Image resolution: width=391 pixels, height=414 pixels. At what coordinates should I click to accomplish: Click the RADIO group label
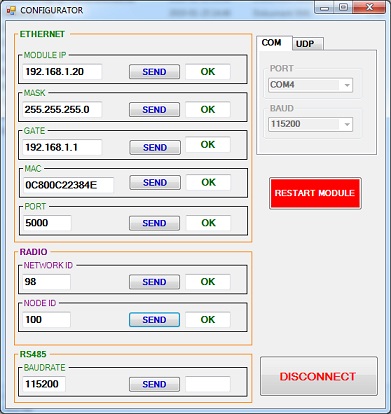click(34, 252)
